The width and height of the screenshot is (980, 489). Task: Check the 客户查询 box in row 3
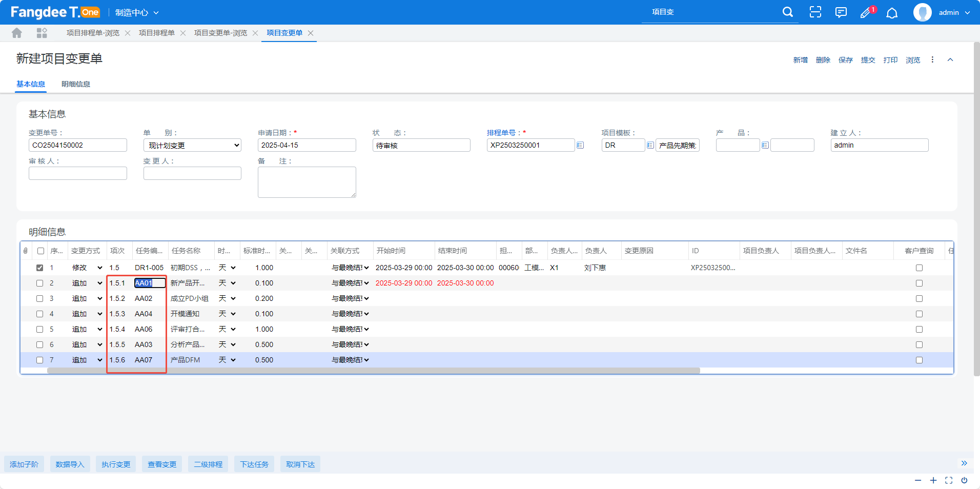tap(919, 298)
